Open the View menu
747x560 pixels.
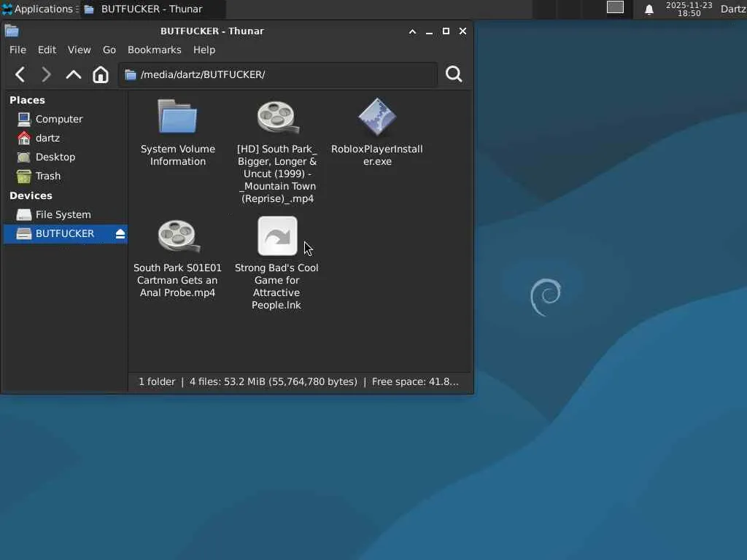click(79, 50)
